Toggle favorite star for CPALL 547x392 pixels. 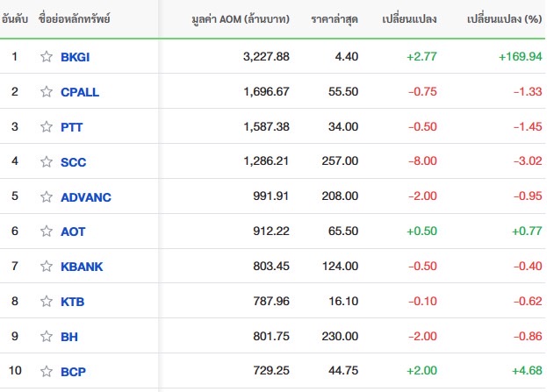click(47, 91)
